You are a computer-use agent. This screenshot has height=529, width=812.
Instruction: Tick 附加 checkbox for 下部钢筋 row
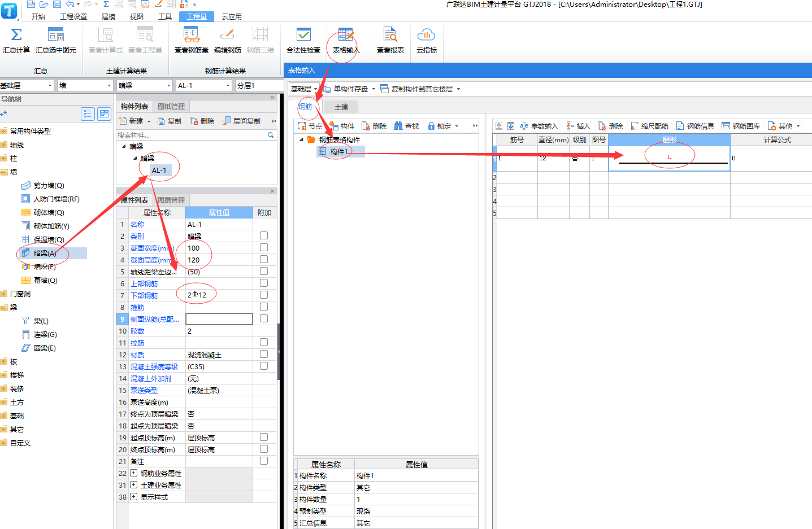(x=264, y=295)
